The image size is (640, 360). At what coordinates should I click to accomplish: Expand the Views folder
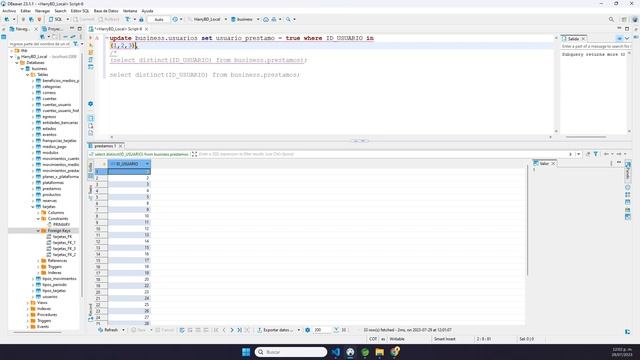point(28,303)
